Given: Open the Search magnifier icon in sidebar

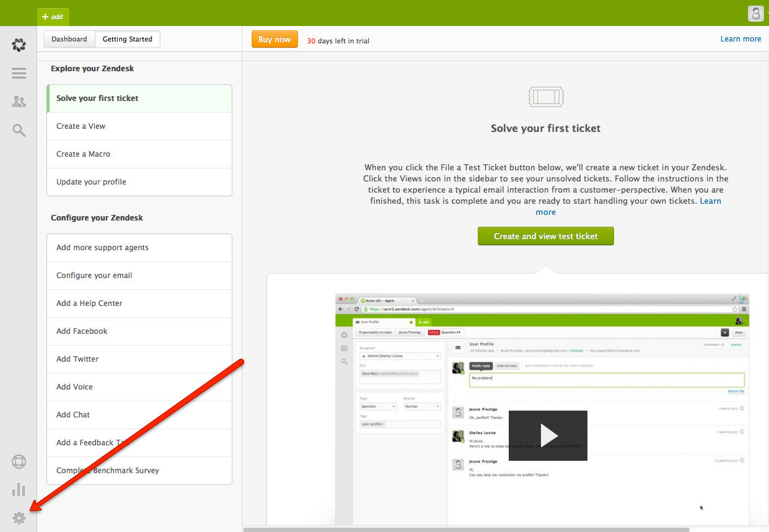Looking at the screenshot, I should pyautogui.click(x=19, y=130).
